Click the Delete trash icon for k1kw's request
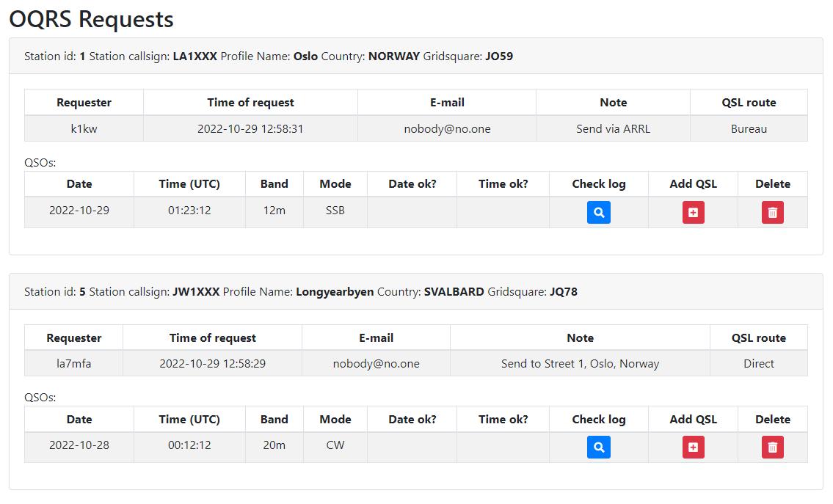Image resolution: width=833 pixels, height=504 pixels. [772, 212]
